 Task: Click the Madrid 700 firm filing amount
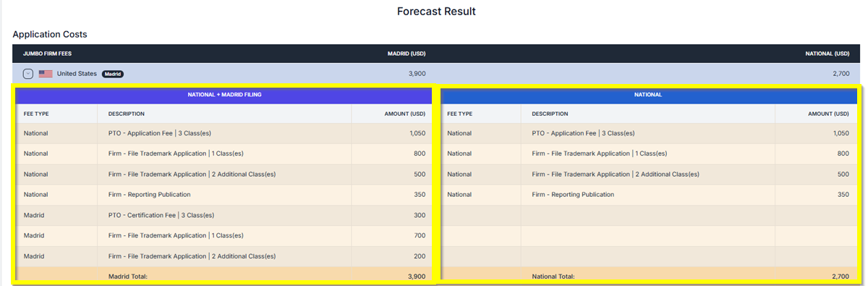point(420,235)
